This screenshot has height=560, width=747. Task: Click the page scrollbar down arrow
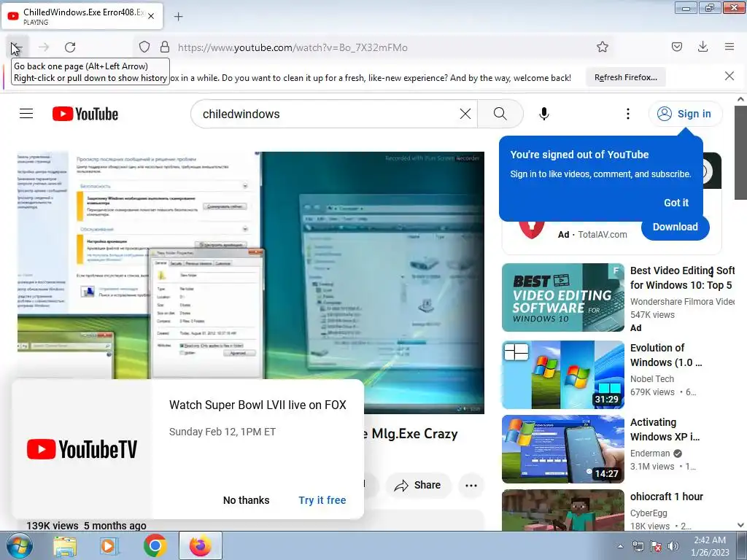(x=740, y=525)
